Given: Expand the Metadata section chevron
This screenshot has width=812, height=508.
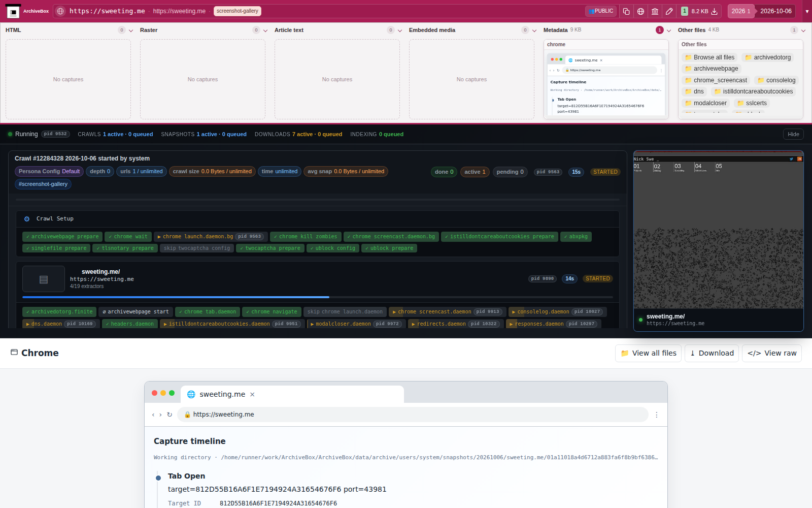Looking at the screenshot, I should [669, 30].
